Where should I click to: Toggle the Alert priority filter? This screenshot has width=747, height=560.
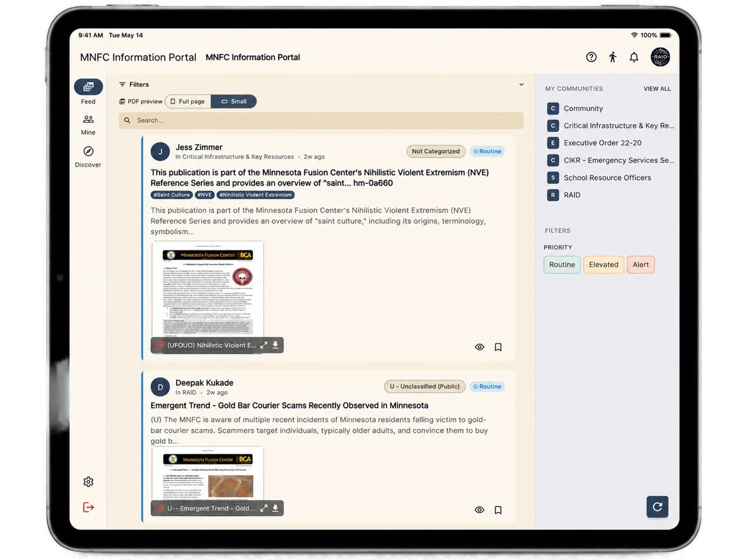[x=640, y=265]
